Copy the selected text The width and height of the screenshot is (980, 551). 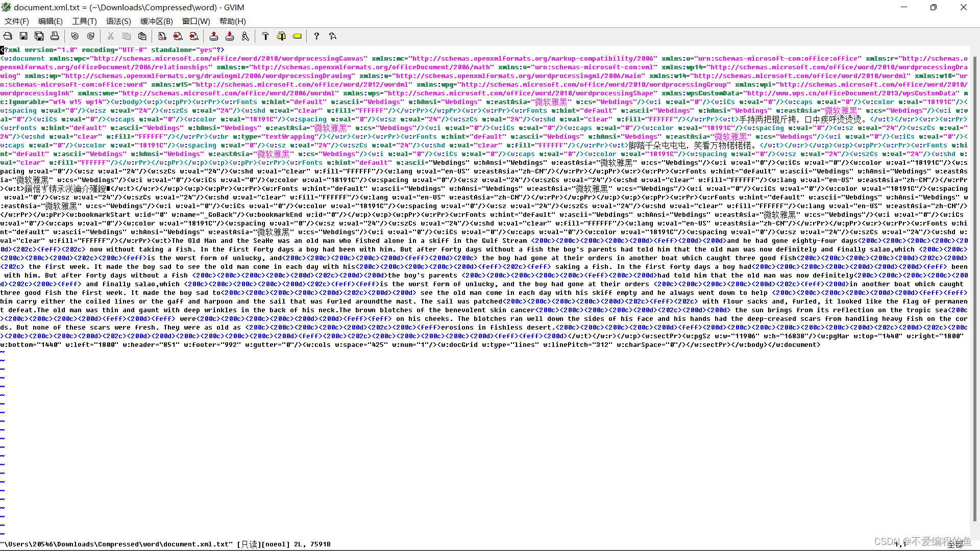(x=126, y=36)
